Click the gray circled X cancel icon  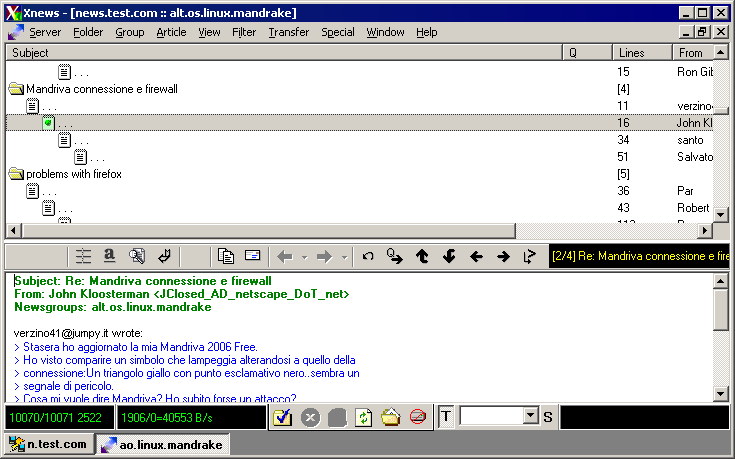click(310, 417)
